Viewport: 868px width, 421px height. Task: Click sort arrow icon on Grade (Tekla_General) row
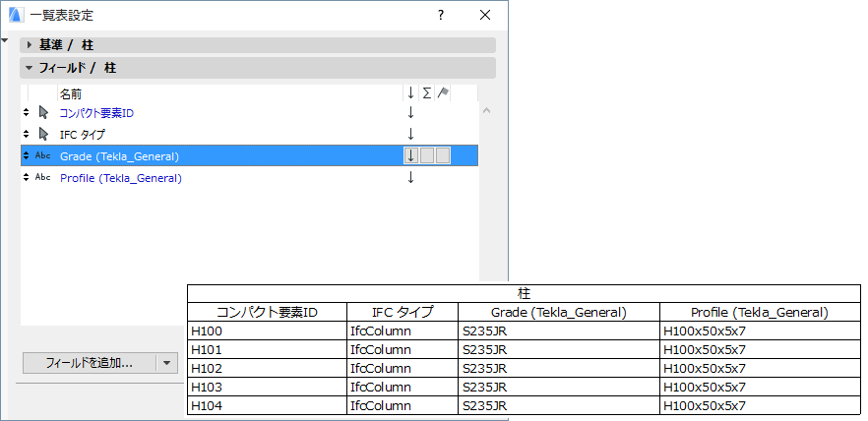click(x=411, y=155)
